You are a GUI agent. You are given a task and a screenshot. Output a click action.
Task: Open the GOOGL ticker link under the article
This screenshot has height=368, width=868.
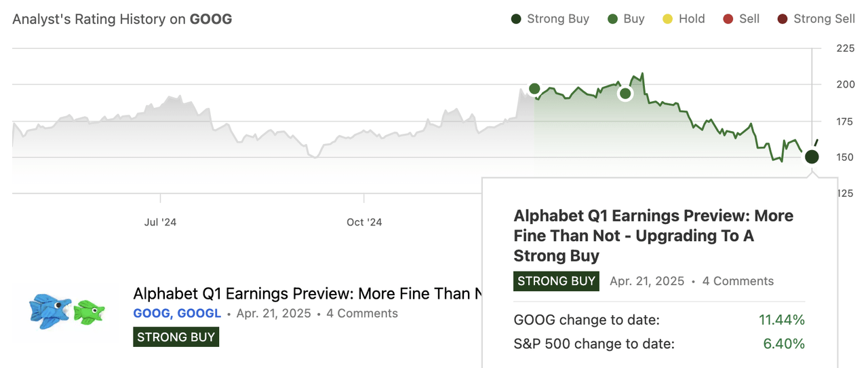point(199,314)
